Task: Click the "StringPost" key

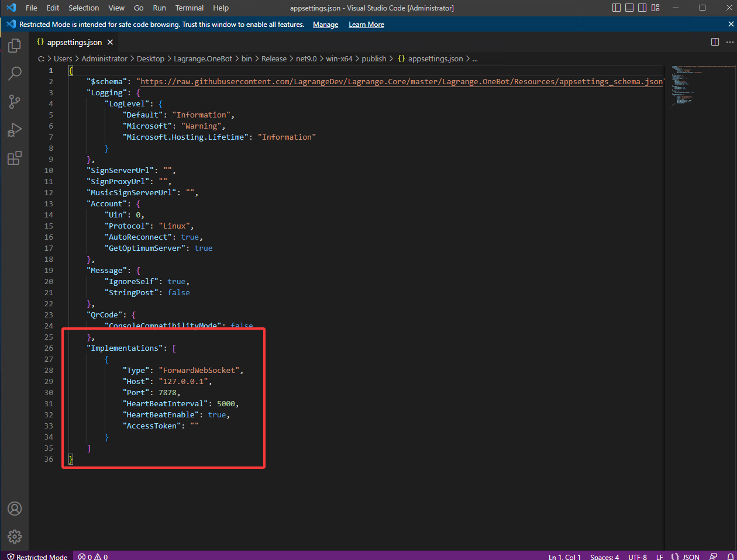Action: 131,292
